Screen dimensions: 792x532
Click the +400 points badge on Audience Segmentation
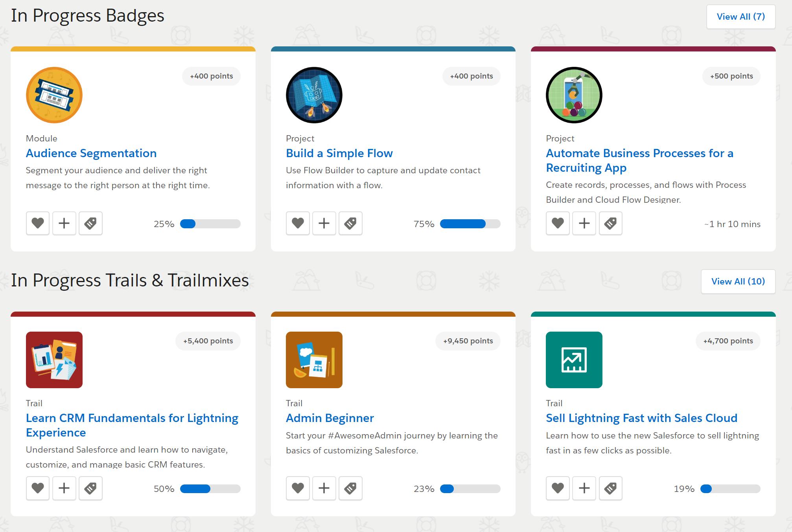click(212, 76)
